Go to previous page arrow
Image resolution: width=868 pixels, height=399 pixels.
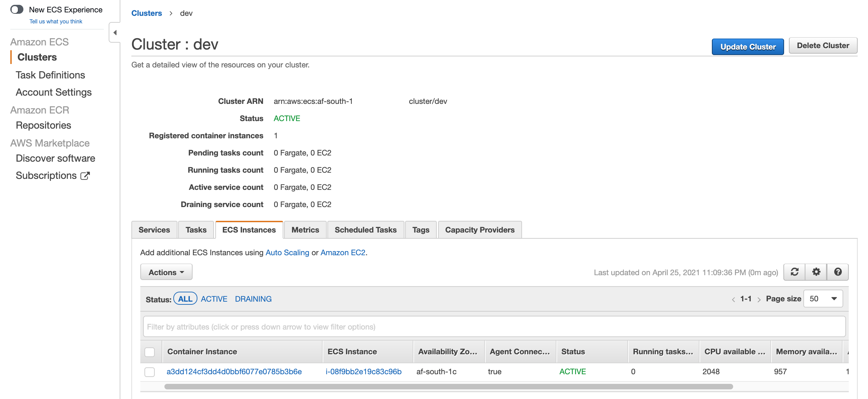[733, 299]
